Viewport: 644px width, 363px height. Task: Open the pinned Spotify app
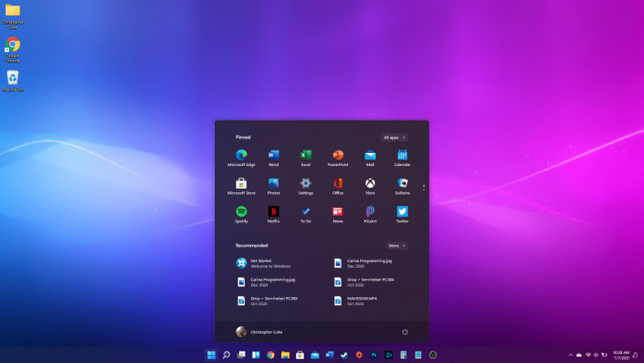pyautogui.click(x=241, y=215)
